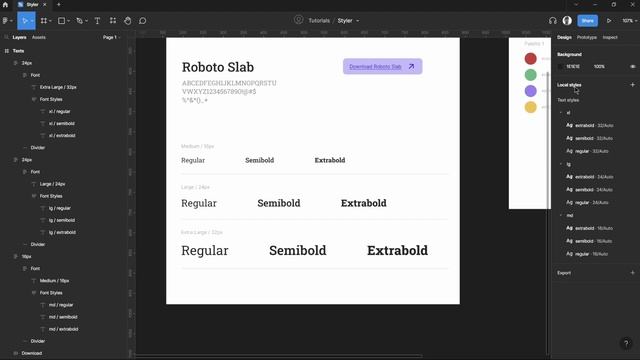Viewport: 640px width, 360px height.
Task: Switch to the Assets tab
Action: [x=39, y=37]
